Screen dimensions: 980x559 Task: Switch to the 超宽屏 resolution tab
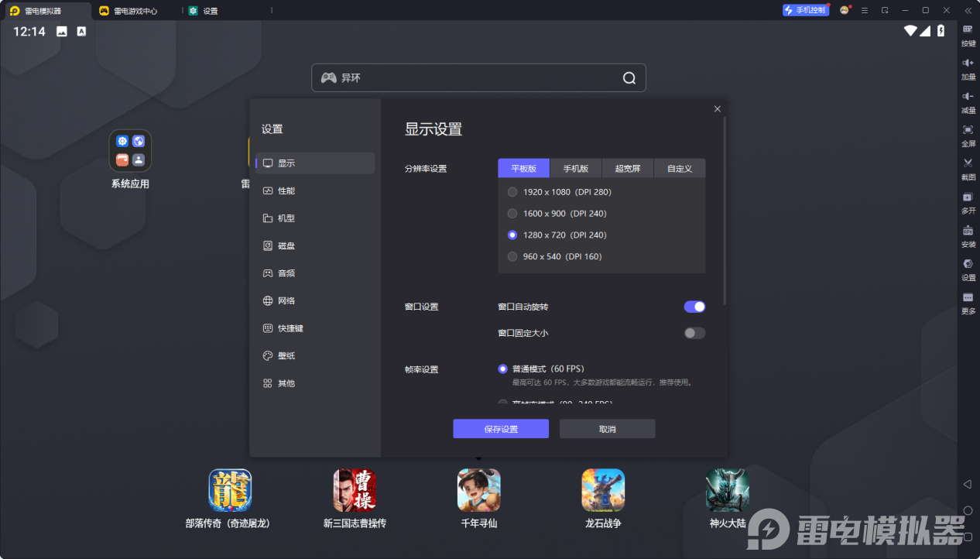628,169
